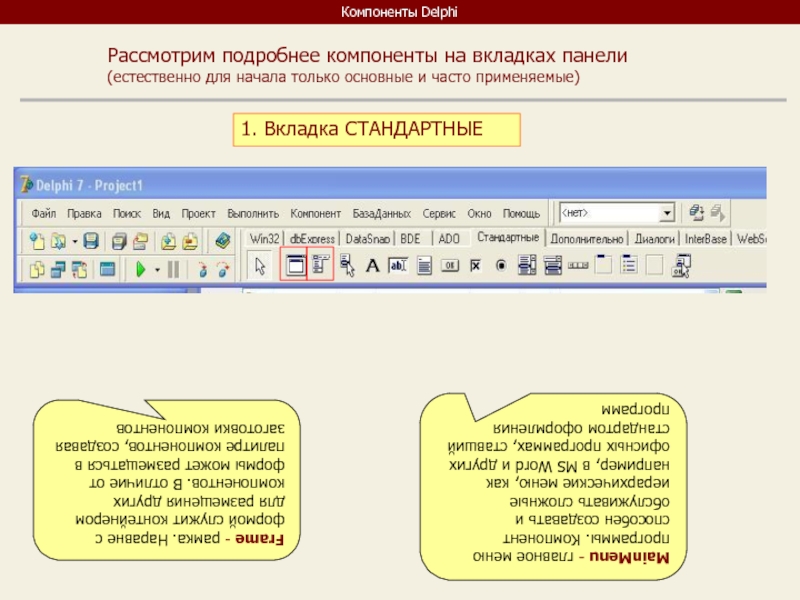Click the Save disk icon
The width and height of the screenshot is (800, 600).
pyautogui.click(x=91, y=240)
